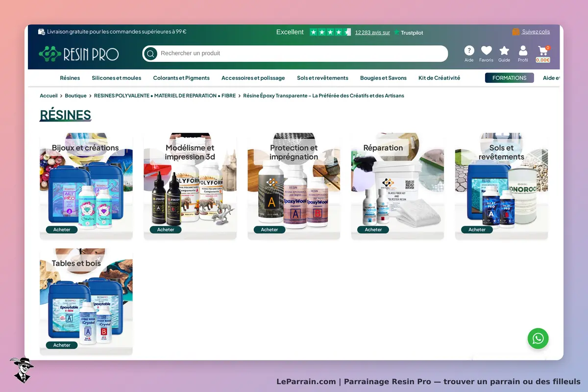The height and width of the screenshot is (392, 588).
Task: Open Sols et revêtements menu
Action: [x=322, y=78]
